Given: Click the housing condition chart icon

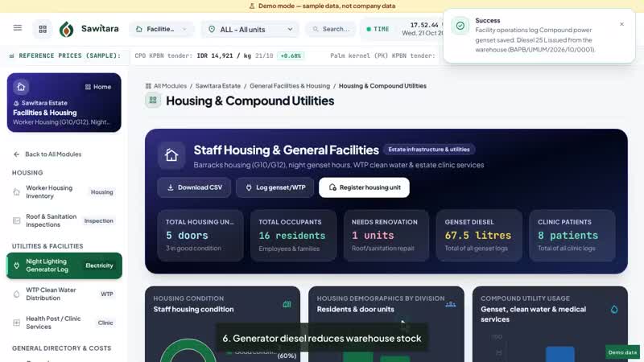Looking at the screenshot, I should [x=287, y=304].
